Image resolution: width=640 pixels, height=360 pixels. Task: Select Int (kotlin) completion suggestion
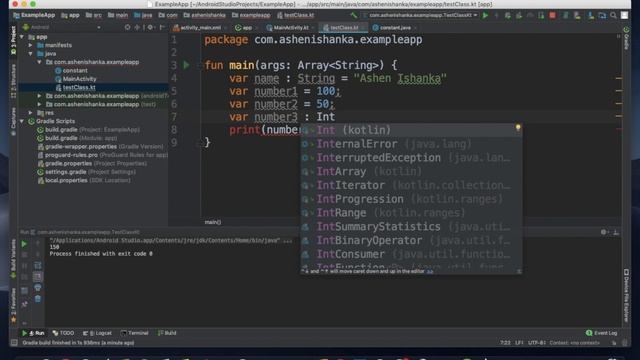click(x=411, y=130)
